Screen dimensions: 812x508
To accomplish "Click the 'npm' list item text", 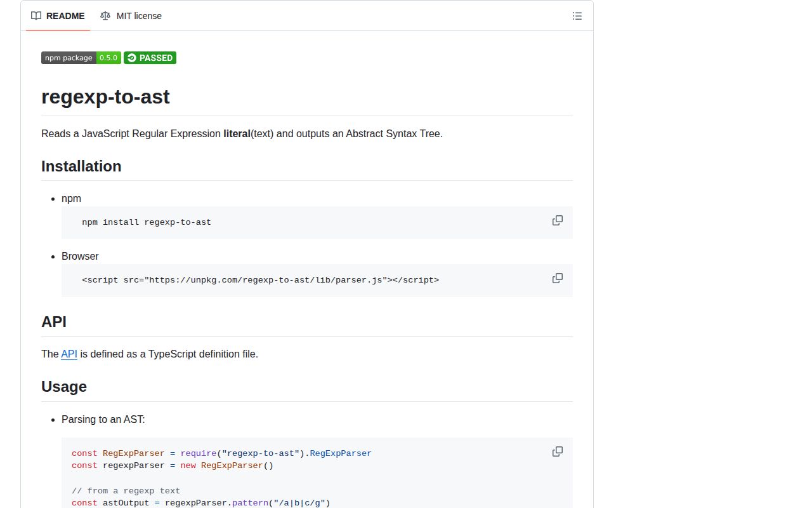I will [x=71, y=199].
